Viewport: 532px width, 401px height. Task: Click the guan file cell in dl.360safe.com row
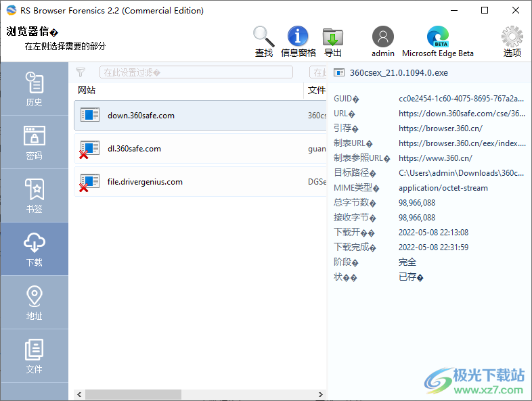[317, 149]
